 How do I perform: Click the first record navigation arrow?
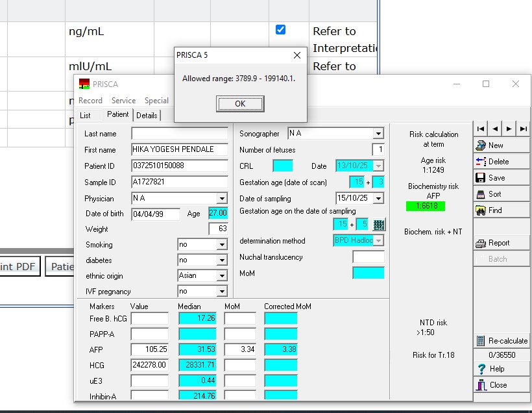481,129
